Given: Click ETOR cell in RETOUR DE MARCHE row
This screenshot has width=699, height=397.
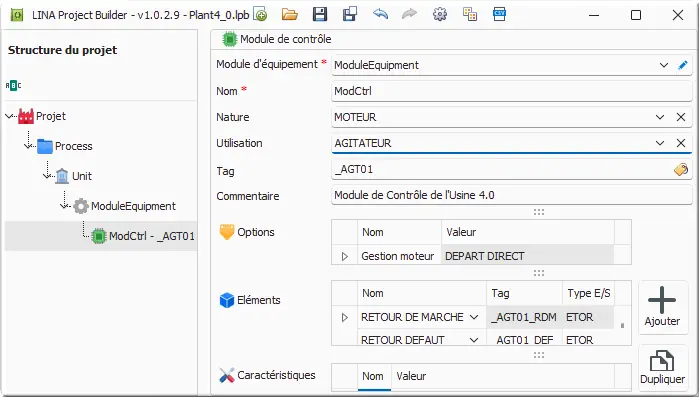Looking at the screenshot, I should pos(588,317).
